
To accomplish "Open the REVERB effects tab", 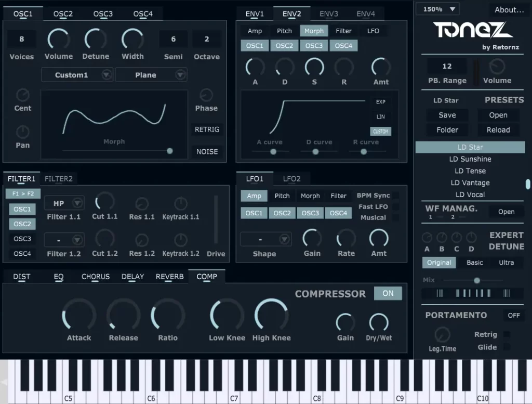I will click(170, 277).
